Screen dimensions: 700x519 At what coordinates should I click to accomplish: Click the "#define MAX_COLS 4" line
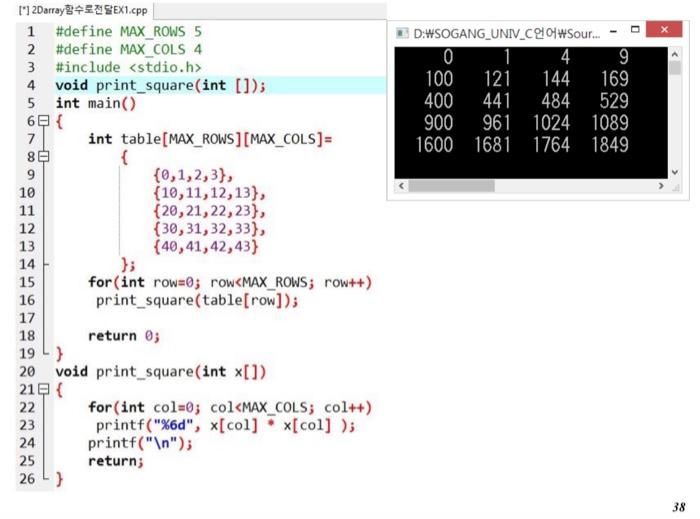[x=129, y=50]
